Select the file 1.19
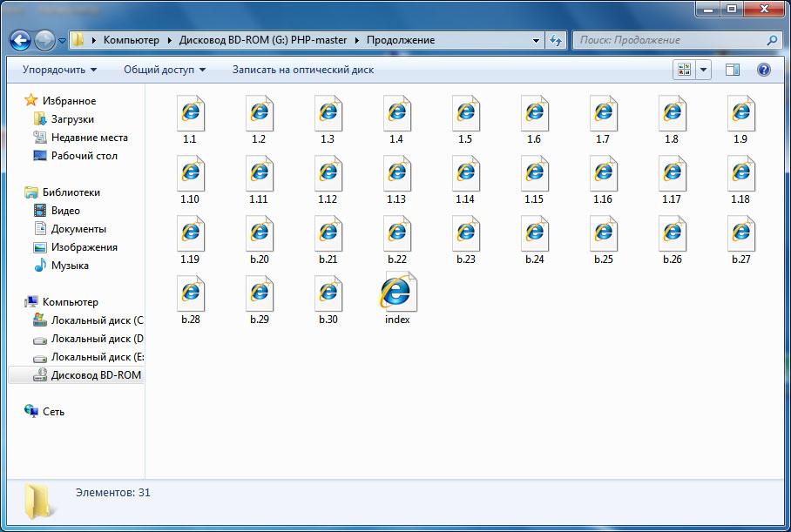Screen dimensions: 791x532 190,239
